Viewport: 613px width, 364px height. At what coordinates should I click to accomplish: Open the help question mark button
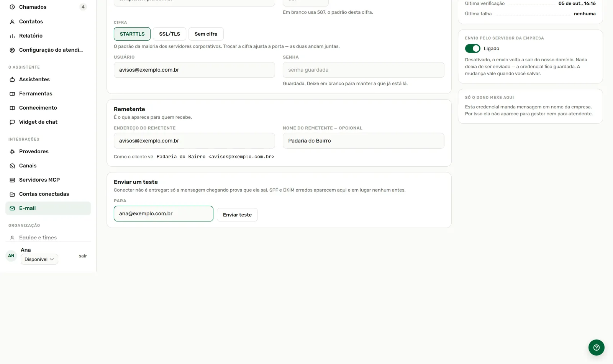click(x=597, y=348)
